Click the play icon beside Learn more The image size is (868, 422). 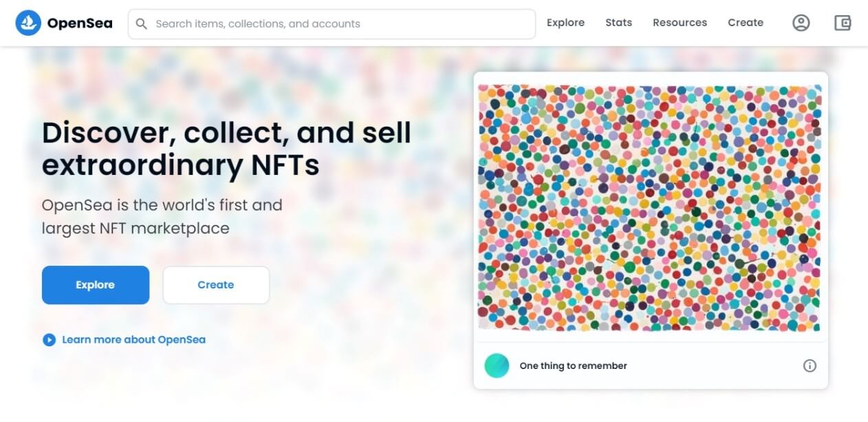tap(49, 339)
